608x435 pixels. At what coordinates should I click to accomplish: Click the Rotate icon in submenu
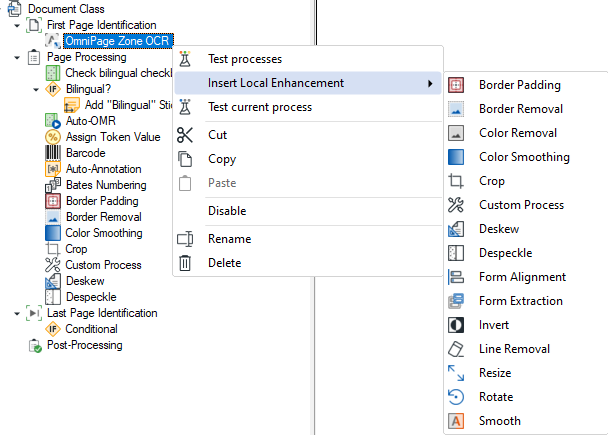click(456, 397)
